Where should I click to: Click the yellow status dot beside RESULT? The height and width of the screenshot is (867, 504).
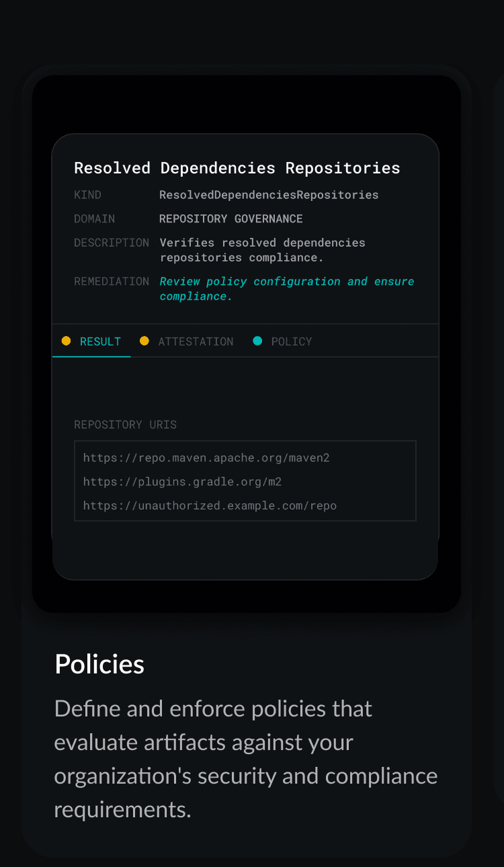click(x=66, y=341)
